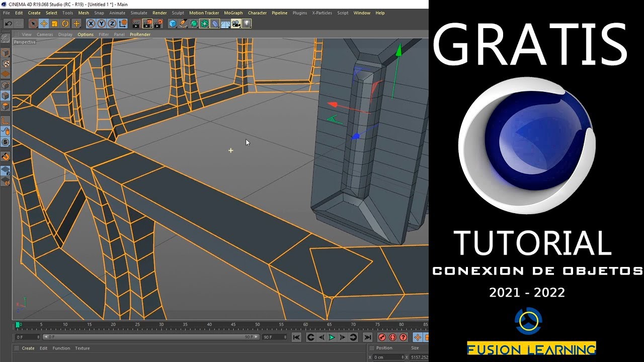Screen dimensions: 644x362
Task: Add a Cube primitive object
Action: (173, 23)
